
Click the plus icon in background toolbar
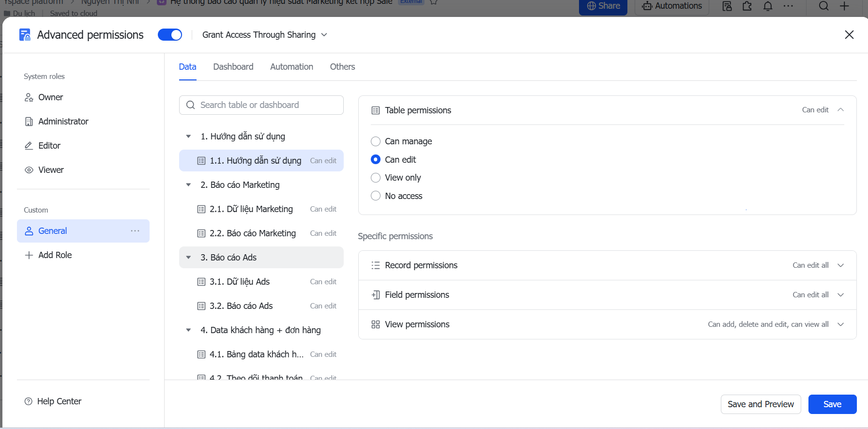[x=845, y=6]
